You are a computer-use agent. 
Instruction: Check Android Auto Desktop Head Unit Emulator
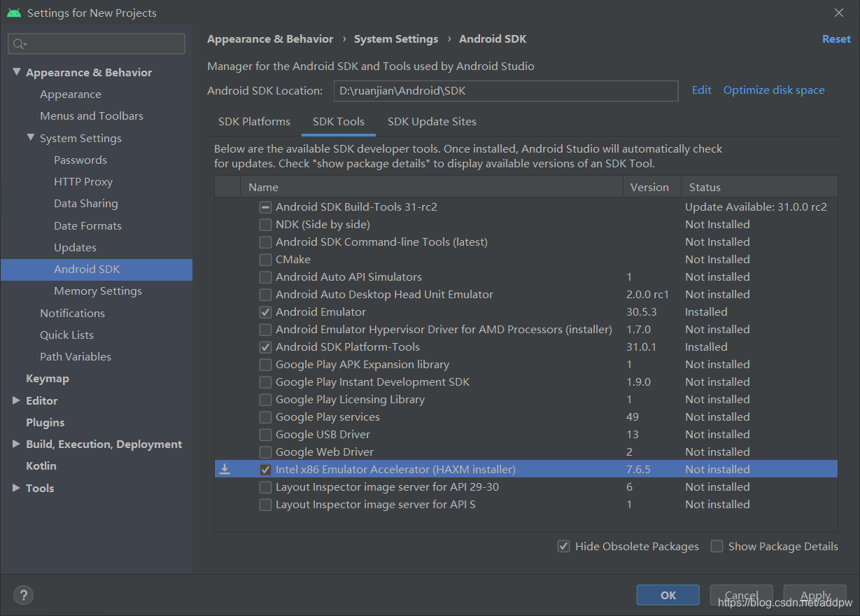pos(265,295)
